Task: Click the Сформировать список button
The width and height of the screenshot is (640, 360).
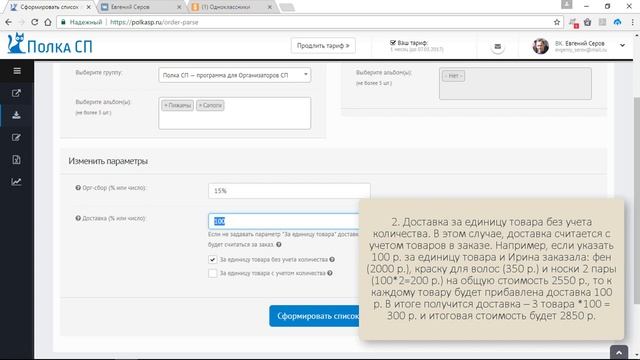Action: click(x=314, y=316)
